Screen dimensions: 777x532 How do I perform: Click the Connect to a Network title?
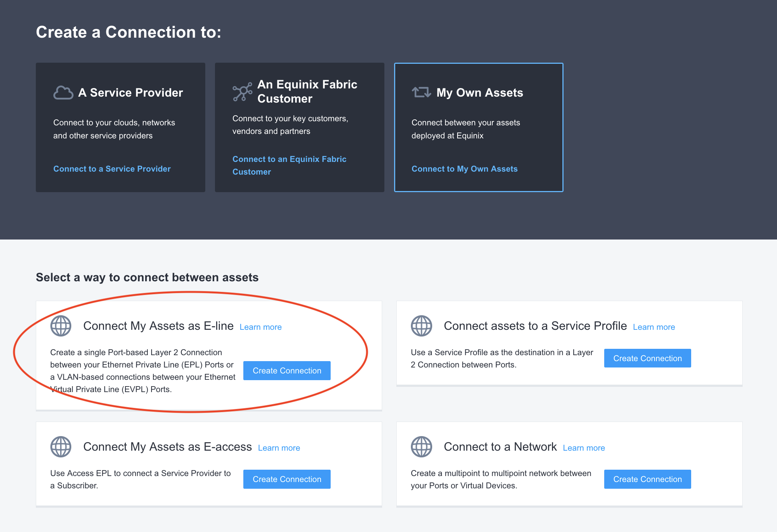tap(500, 447)
